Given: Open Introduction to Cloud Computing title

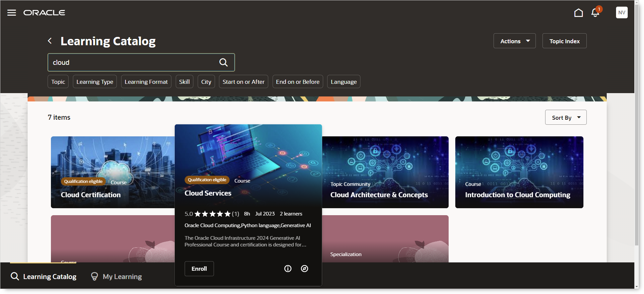Looking at the screenshot, I should (518, 195).
